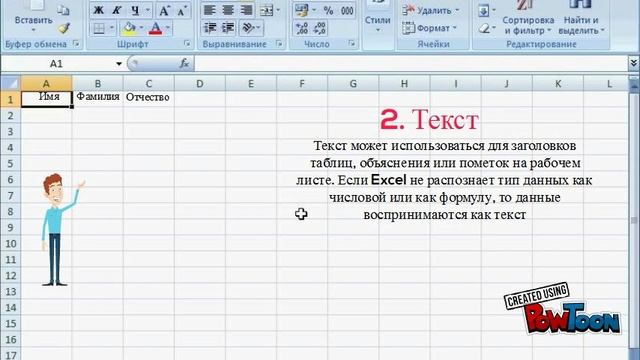Click the Name Box showing A1

click(x=56, y=64)
